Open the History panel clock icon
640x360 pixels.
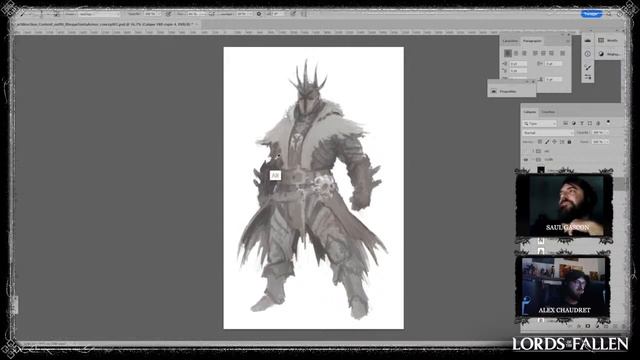[x=588, y=53]
